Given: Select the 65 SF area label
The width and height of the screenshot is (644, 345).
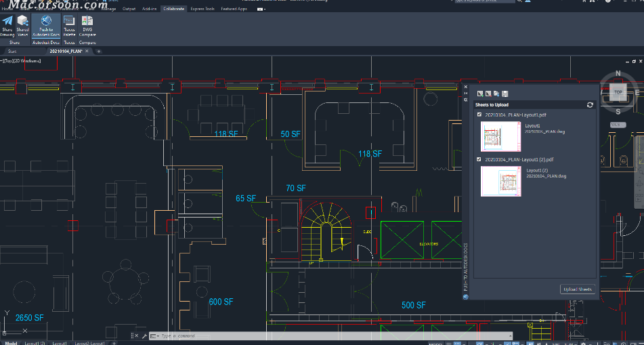Looking at the screenshot, I should click(x=246, y=199).
